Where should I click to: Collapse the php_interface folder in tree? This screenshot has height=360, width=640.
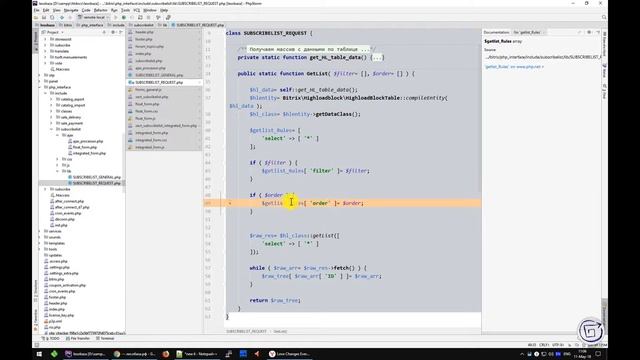pos(40,87)
